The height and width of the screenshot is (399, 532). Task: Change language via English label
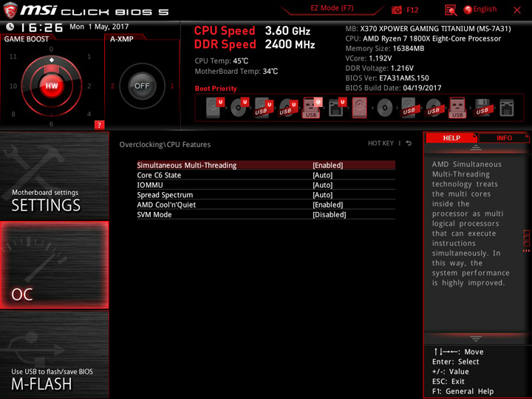click(x=485, y=9)
